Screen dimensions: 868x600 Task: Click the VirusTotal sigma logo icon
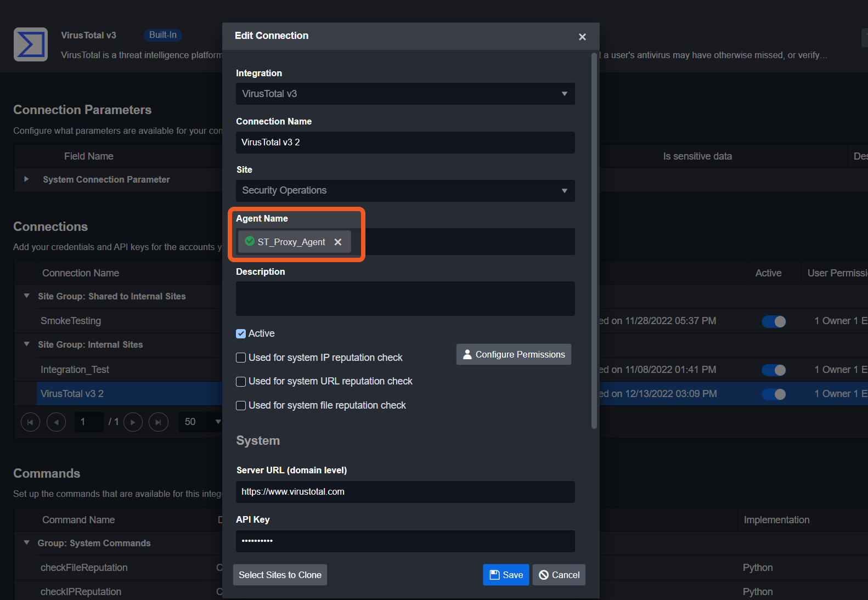[31, 44]
